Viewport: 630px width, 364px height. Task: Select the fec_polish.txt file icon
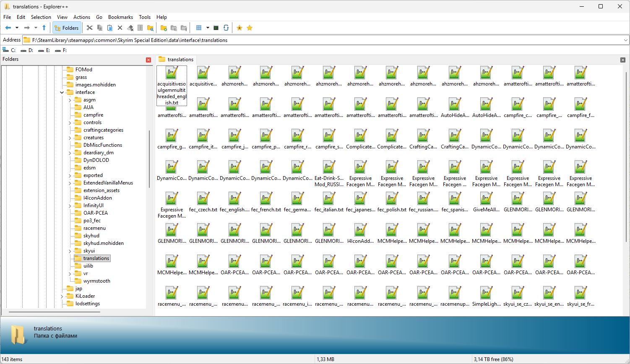coord(392,198)
